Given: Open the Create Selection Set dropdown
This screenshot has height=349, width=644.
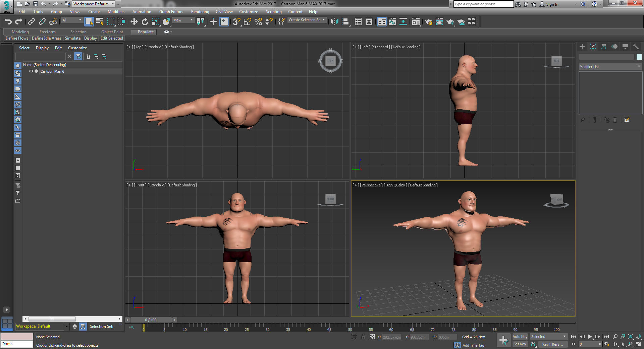Looking at the screenshot, I should pyautogui.click(x=307, y=20).
